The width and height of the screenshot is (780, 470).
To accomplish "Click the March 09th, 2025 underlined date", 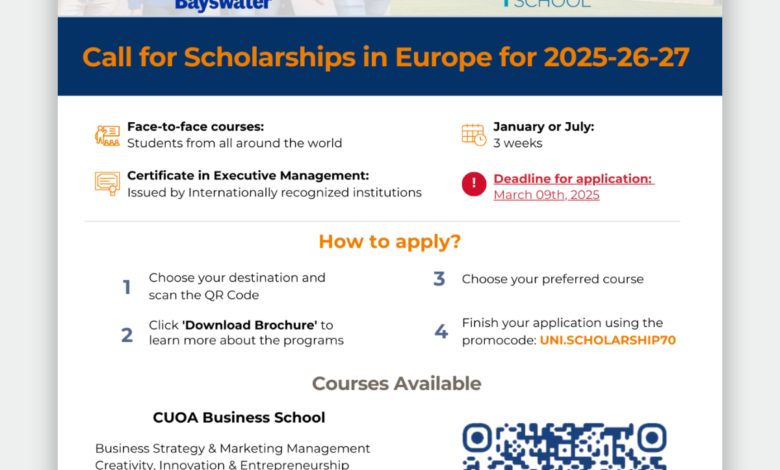I will tap(546, 195).
